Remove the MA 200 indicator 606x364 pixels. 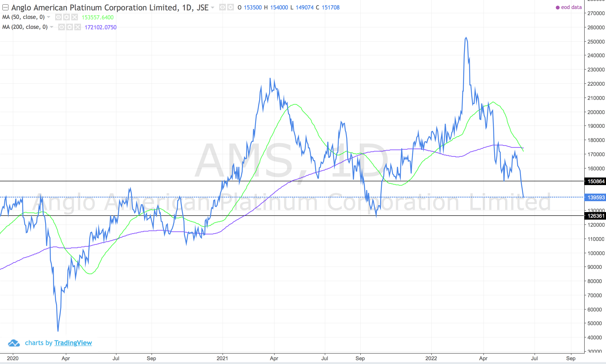(x=78, y=27)
